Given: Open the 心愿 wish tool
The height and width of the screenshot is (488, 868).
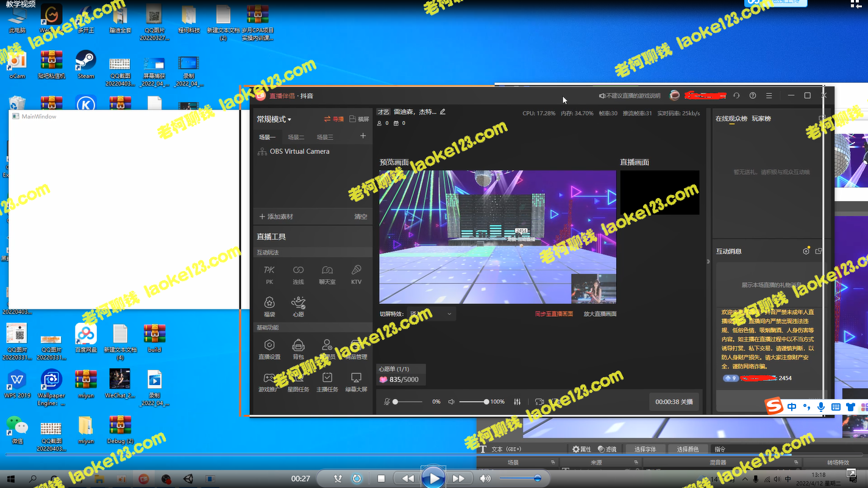Looking at the screenshot, I should click(x=298, y=306).
